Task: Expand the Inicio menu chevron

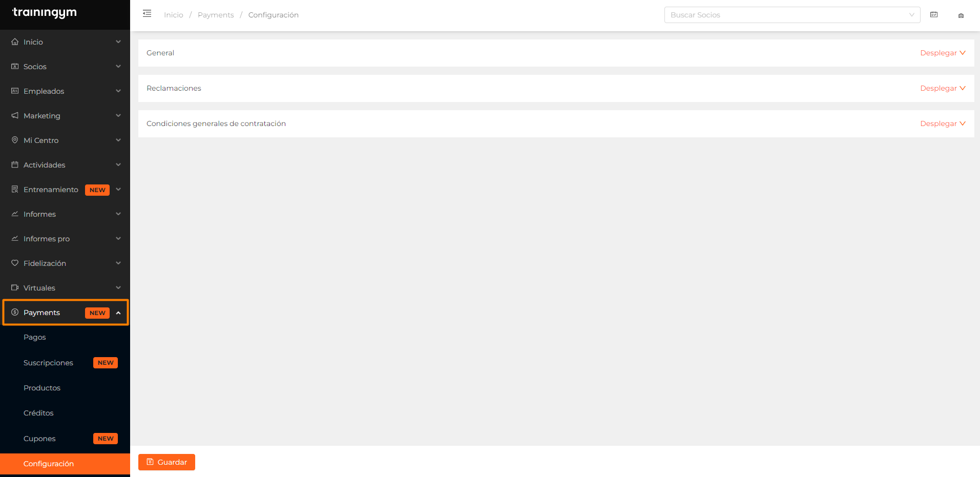Action: (118, 42)
